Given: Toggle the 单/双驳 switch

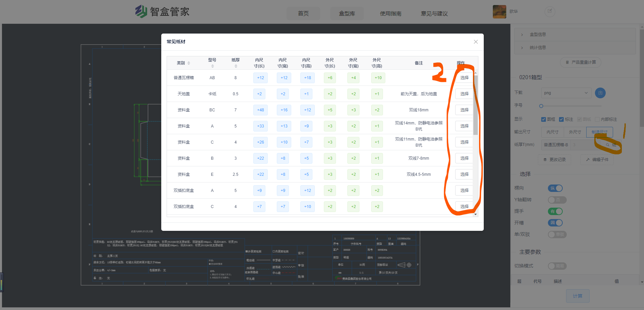Looking at the screenshot, I should click(557, 235).
